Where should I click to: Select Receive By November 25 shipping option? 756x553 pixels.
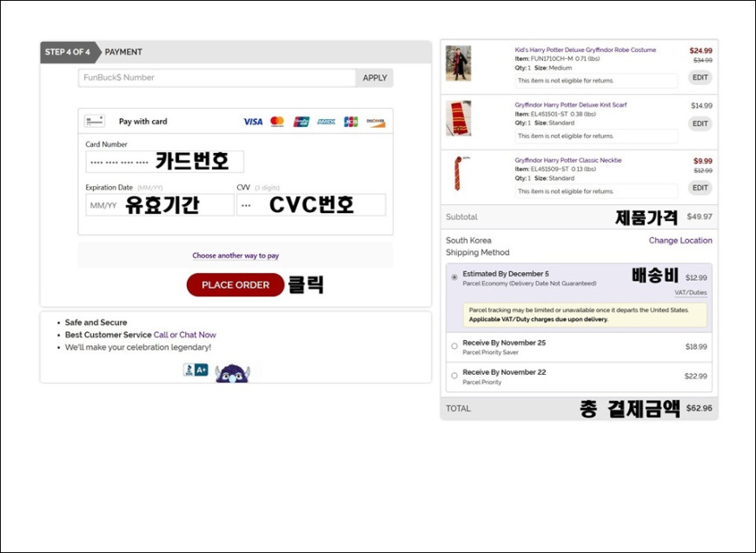coord(454,346)
